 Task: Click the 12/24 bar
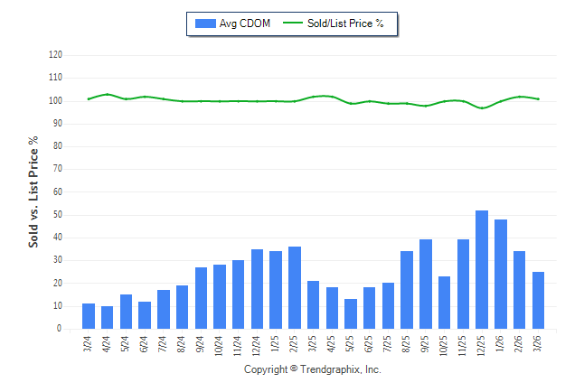click(x=257, y=289)
